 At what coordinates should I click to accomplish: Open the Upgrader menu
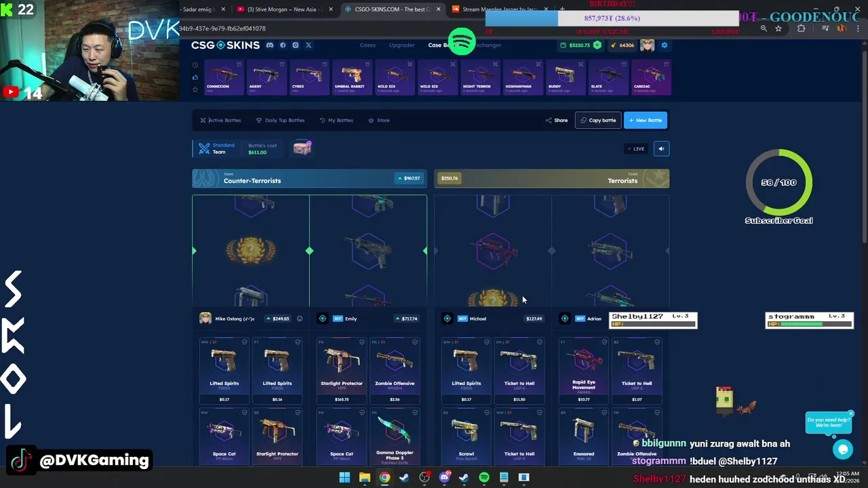[401, 45]
